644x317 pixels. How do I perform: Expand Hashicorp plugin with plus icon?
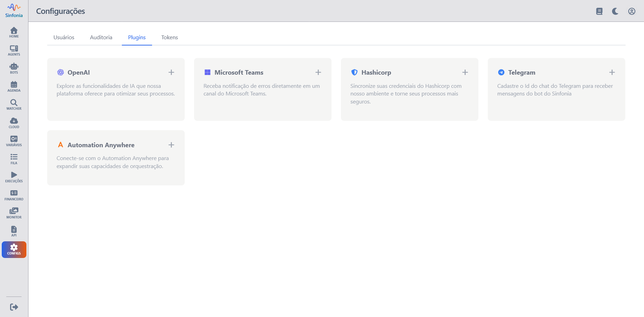click(465, 72)
